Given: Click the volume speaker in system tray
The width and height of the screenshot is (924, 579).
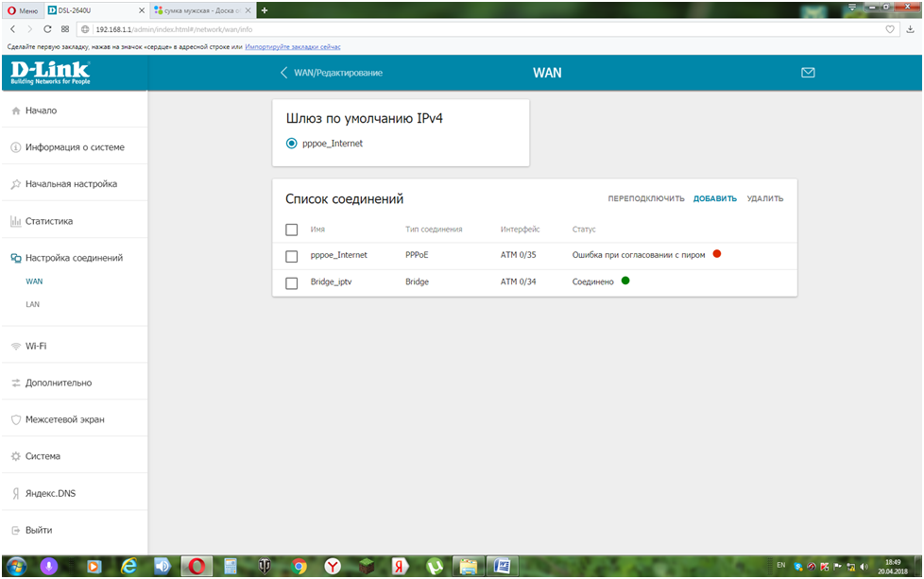Looking at the screenshot, I should click(864, 567).
